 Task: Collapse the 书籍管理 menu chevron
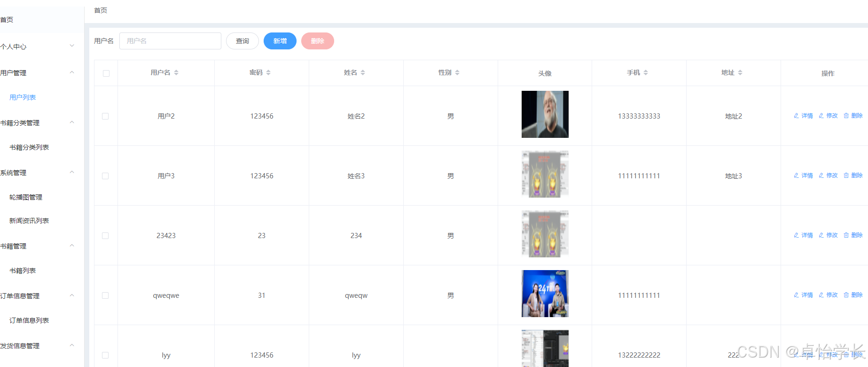pyautogui.click(x=72, y=245)
